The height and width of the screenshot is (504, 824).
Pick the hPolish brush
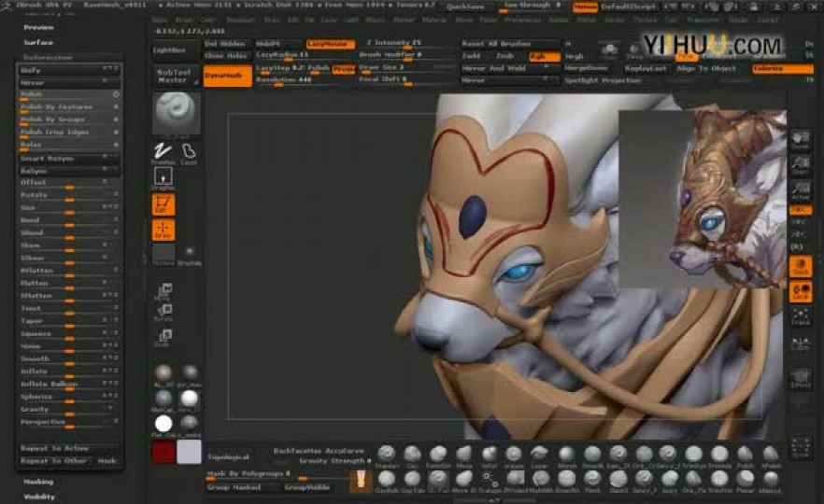click(771, 455)
